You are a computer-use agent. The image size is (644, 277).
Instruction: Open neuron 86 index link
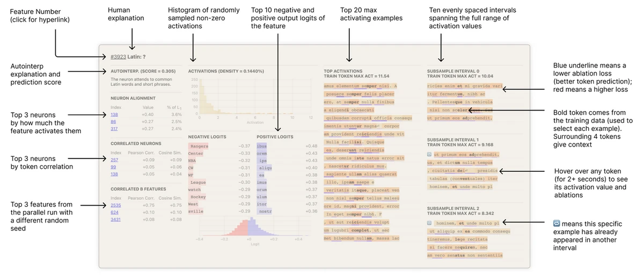click(113, 121)
